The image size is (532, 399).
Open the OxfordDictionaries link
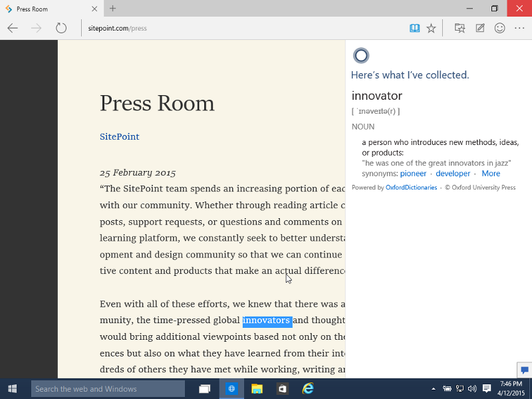pyautogui.click(x=411, y=188)
